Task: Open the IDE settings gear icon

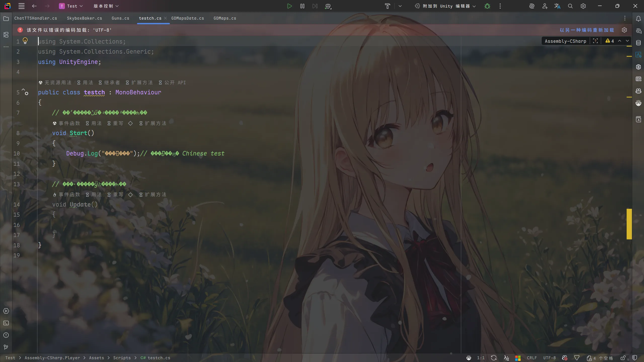Action: 583,6
